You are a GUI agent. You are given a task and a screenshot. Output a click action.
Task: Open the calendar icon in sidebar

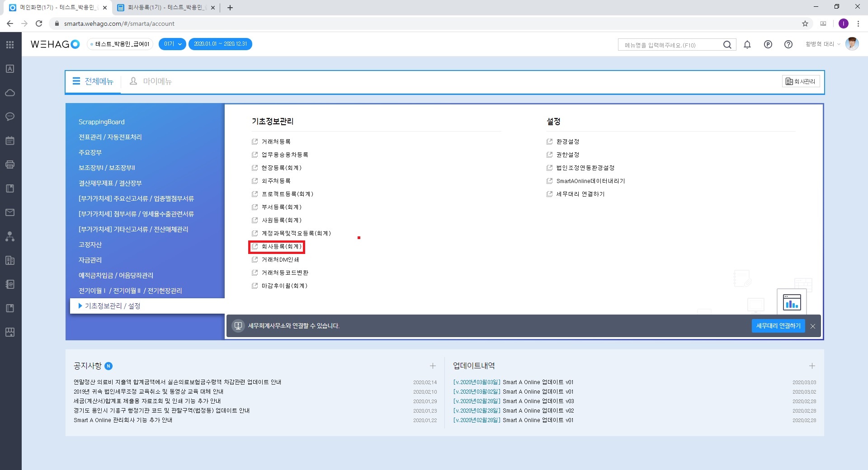point(10,141)
